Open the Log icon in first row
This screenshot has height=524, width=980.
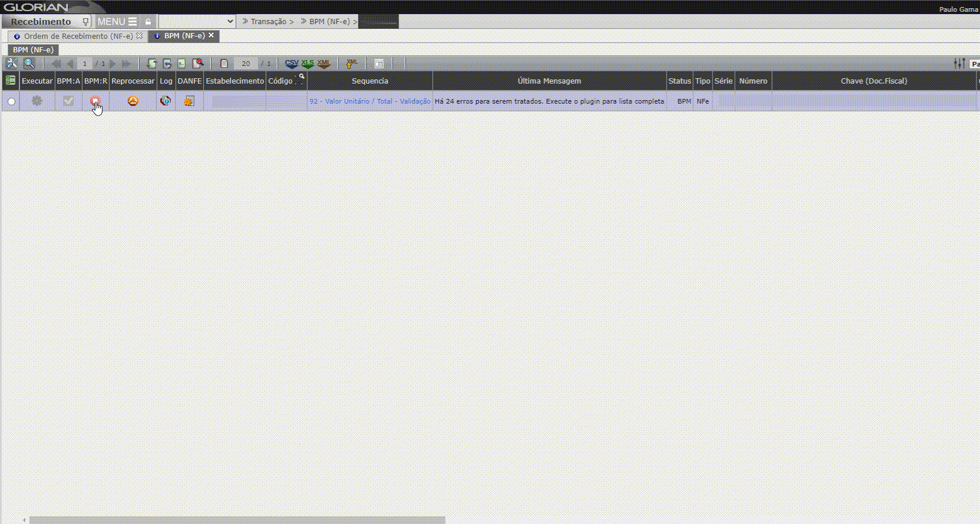click(x=165, y=101)
